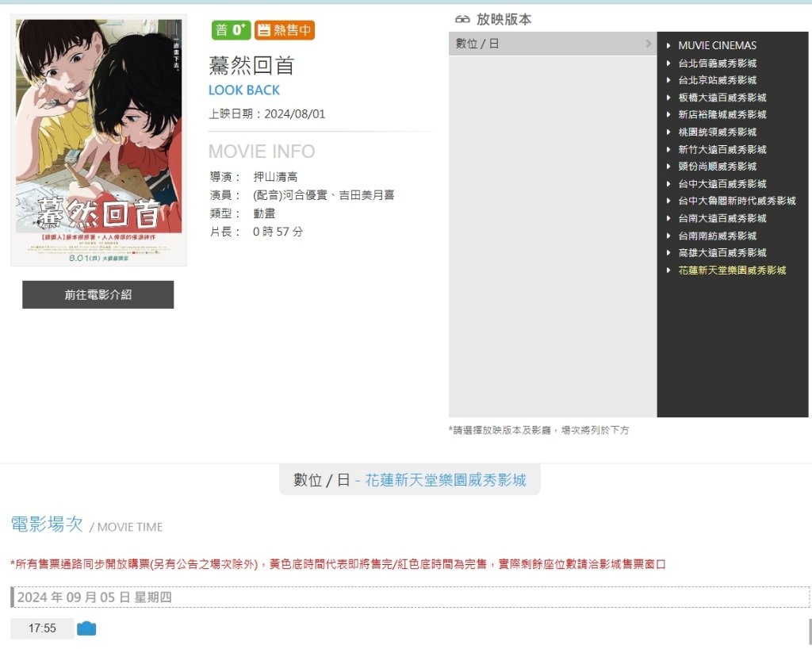
Task: Expand the chevron on 數位 / 日 row
Action: click(x=649, y=44)
